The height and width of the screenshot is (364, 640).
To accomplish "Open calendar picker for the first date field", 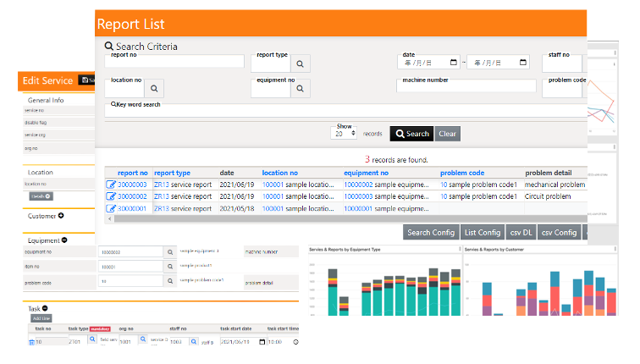I will (x=453, y=63).
